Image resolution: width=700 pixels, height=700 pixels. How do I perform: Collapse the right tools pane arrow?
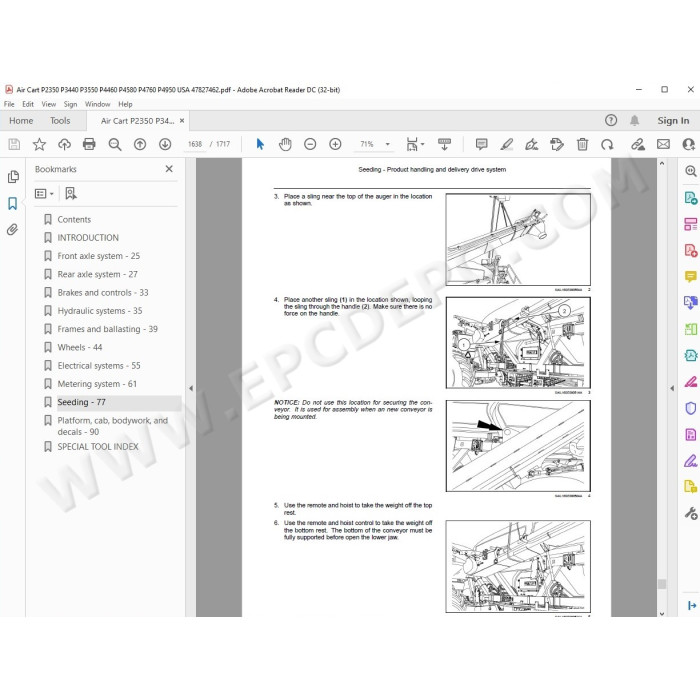pyautogui.click(x=672, y=388)
